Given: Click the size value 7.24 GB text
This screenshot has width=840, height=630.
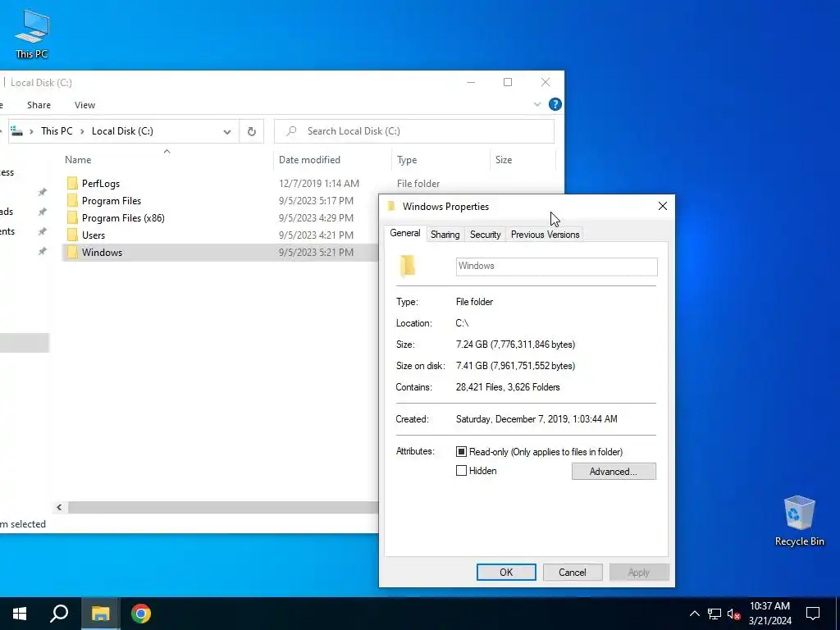Looking at the screenshot, I should point(515,345).
